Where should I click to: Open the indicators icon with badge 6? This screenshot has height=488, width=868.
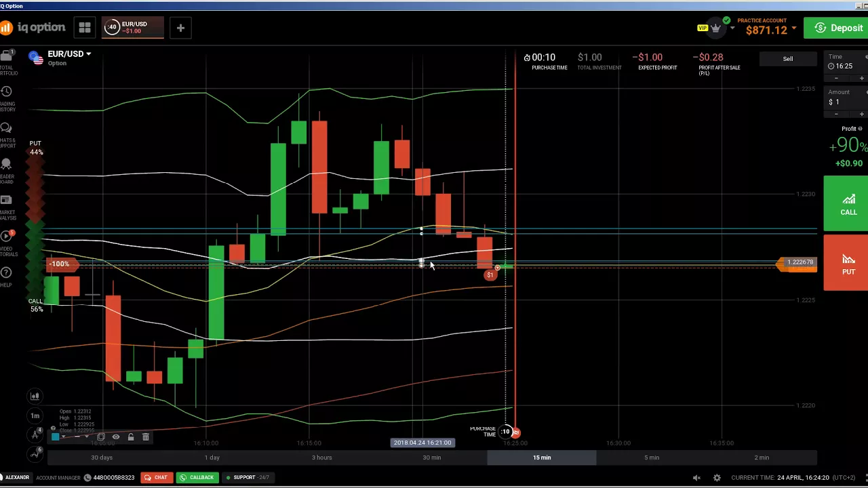(x=35, y=453)
